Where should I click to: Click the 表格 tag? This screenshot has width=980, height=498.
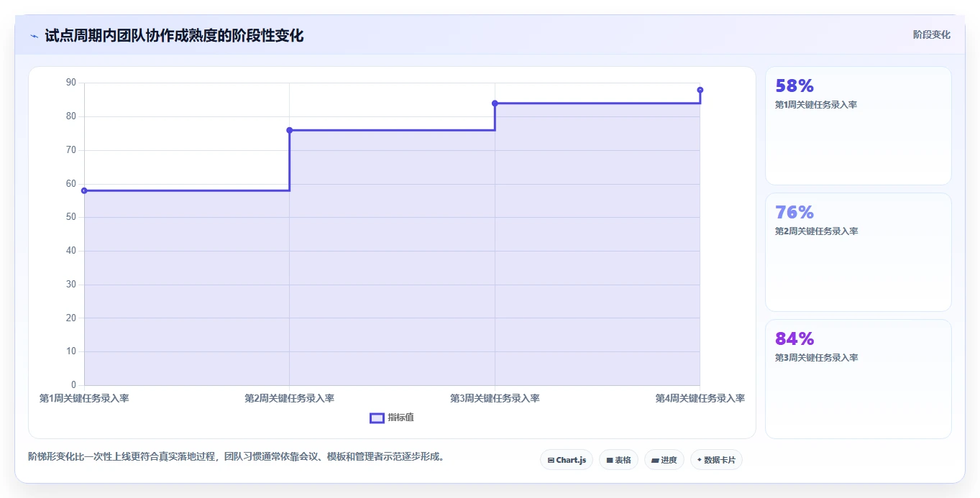coord(618,460)
